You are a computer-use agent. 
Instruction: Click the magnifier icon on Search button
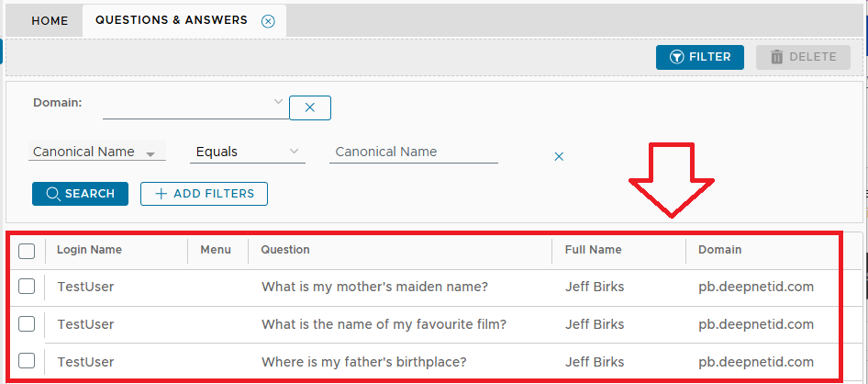pyautogui.click(x=53, y=194)
